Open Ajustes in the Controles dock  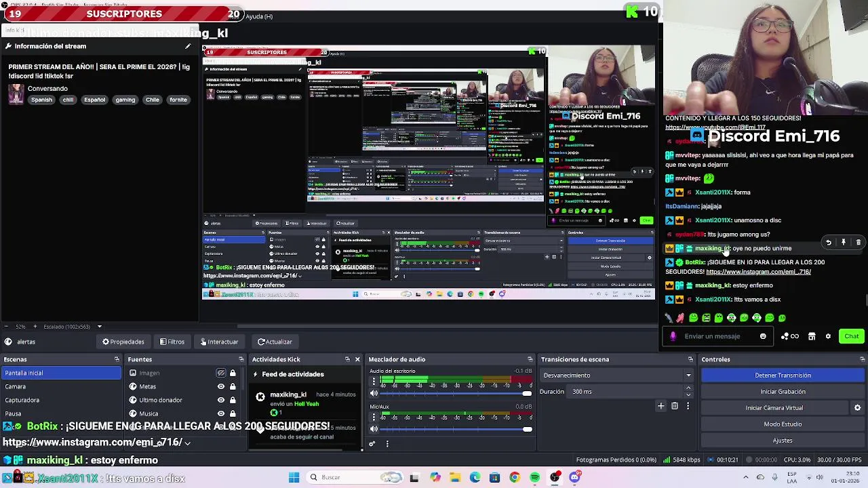pos(783,441)
